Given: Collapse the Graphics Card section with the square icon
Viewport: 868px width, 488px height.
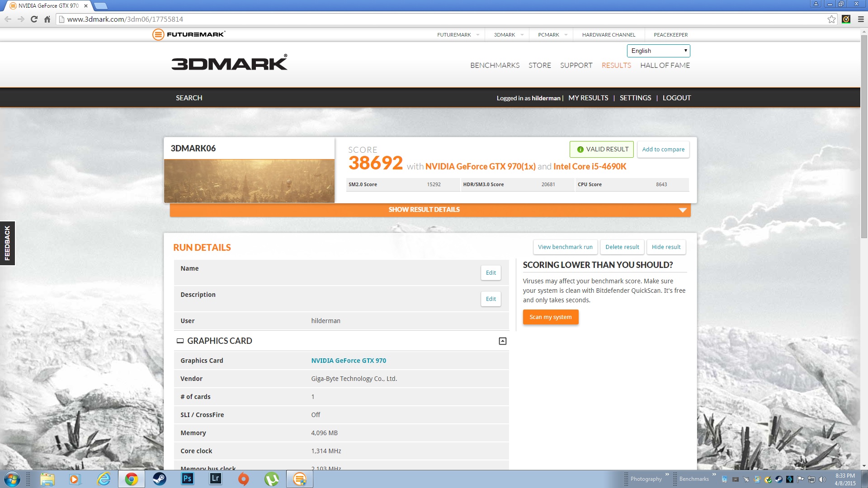Looking at the screenshot, I should pos(502,341).
